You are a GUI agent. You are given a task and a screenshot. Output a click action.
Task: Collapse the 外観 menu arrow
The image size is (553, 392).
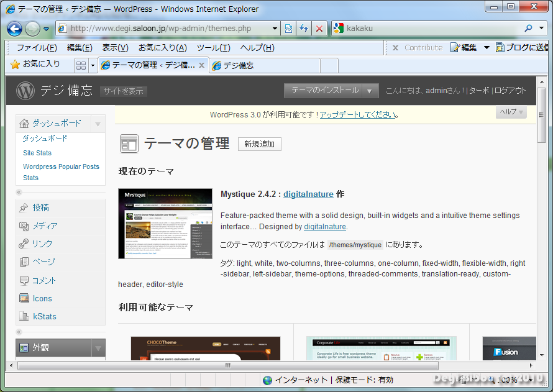click(98, 349)
